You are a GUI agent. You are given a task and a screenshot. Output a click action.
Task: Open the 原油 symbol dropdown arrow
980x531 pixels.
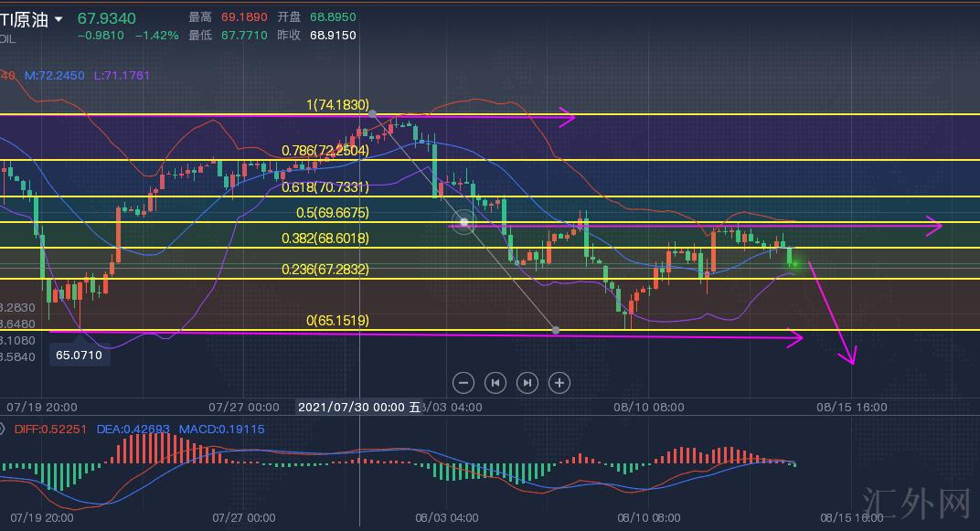point(59,19)
